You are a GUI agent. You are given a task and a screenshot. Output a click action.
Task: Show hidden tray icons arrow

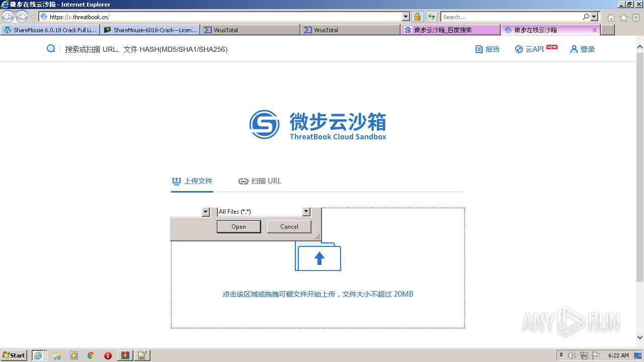(x=561, y=355)
